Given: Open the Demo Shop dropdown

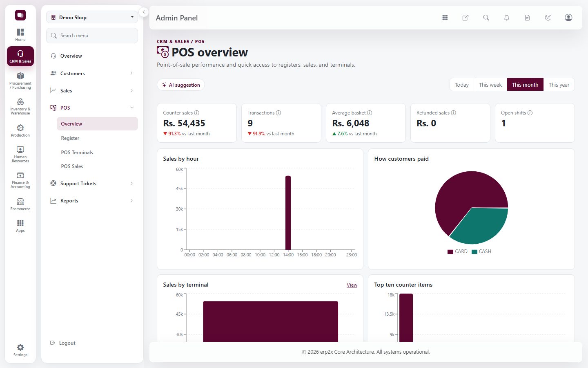Looking at the screenshot, I should pyautogui.click(x=92, y=17).
